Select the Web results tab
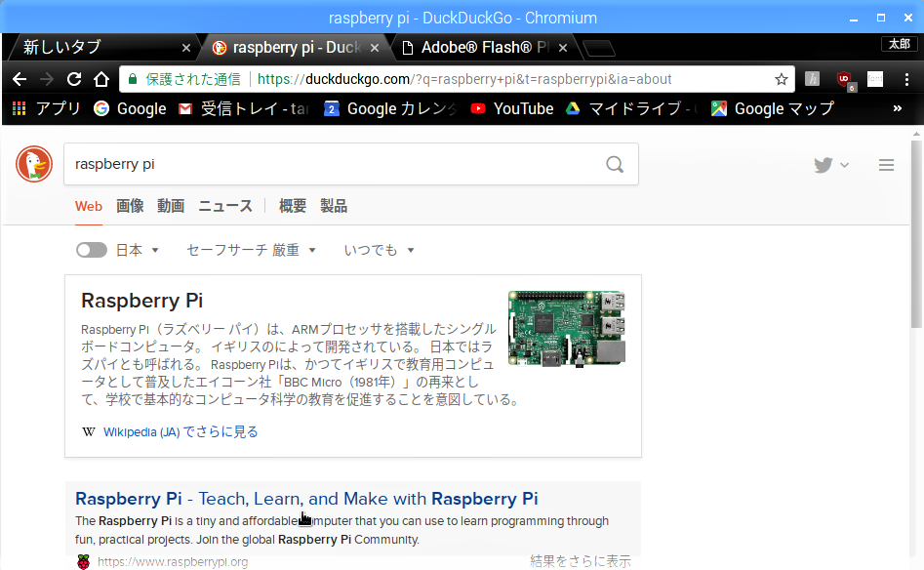Viewport: 924px width, 570px height. (x=89, y=206)
